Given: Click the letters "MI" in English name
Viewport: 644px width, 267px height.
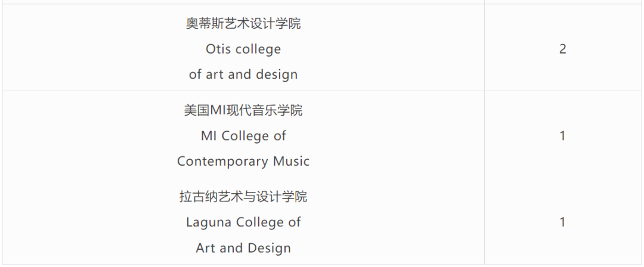Looking at the screenshot, I should tap(209, 136).
